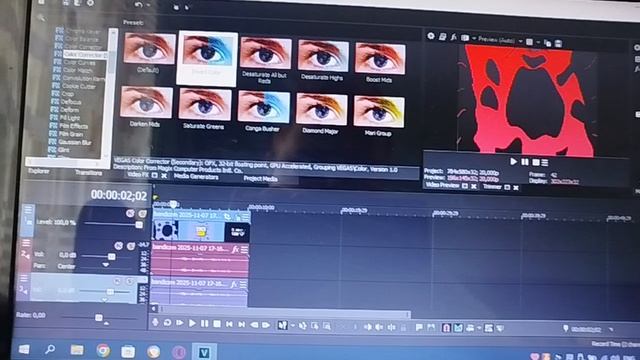The width and height of the screenshot is (640, 360).
Task: Select the Normal Edit tool
Action: point(282,325)
